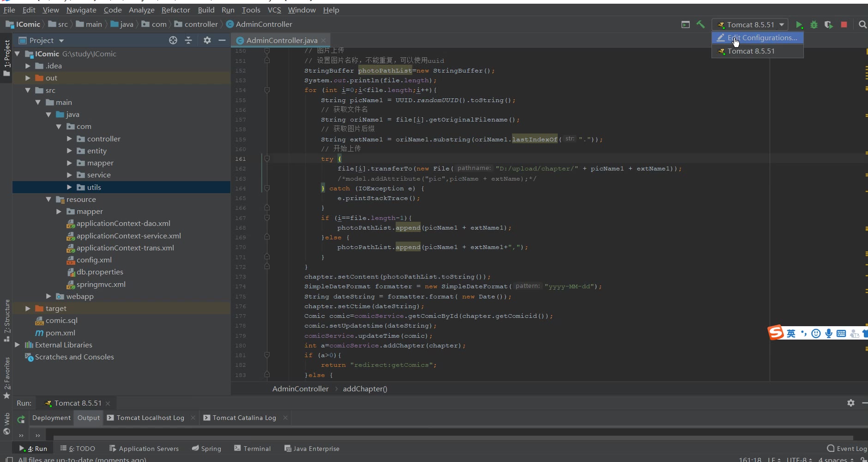This screenshot has width=868, height=462.
Task: Open the Event Log
Action: [847, 448]
